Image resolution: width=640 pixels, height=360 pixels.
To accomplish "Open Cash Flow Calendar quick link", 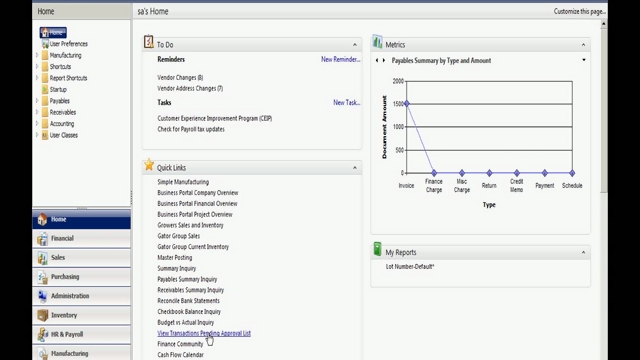I will (x=180, y=355).
